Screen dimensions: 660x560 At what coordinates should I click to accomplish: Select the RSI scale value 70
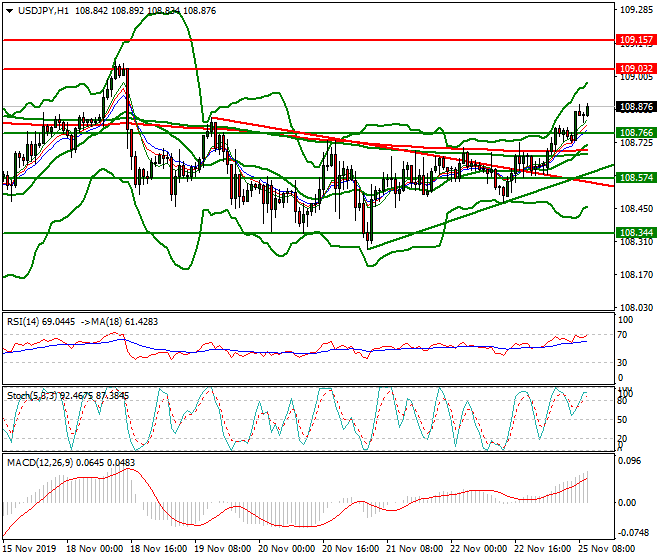click(623, 335)
